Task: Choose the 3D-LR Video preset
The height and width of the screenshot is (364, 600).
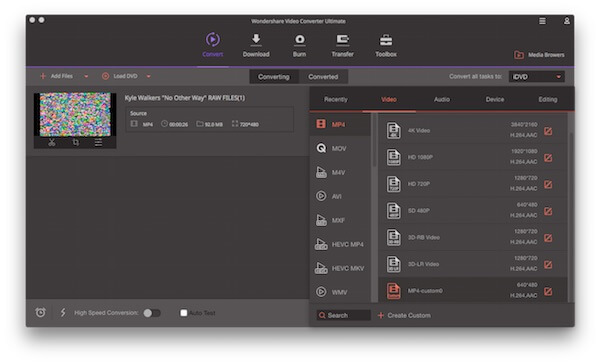Action: tap(473, 264)
